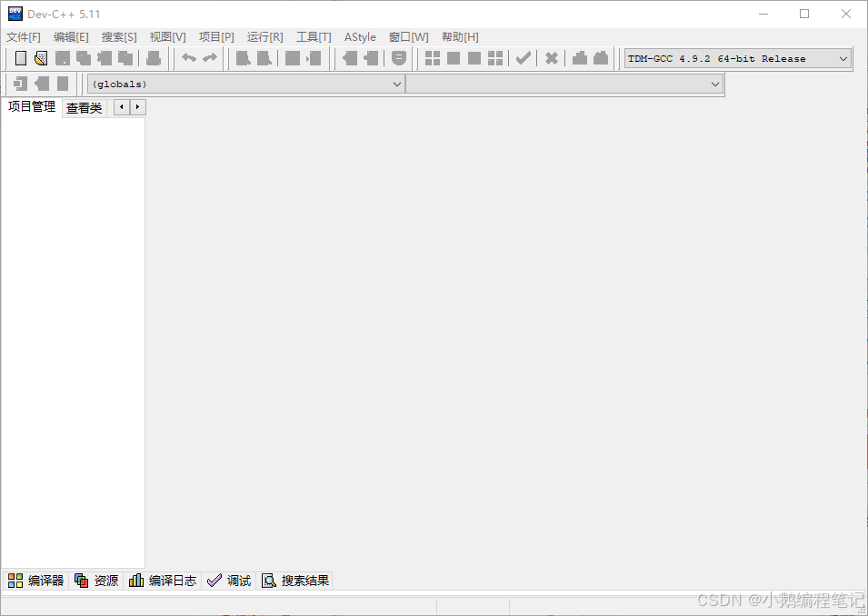
Task: Click the Goto function icon beside Replace
Action: pyautogui.click(x=293, y=58)
